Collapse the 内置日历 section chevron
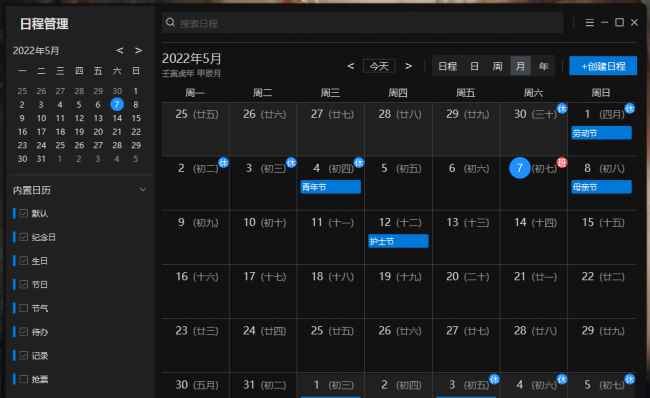The image size is (650, 398). click(x=143, y=189)
